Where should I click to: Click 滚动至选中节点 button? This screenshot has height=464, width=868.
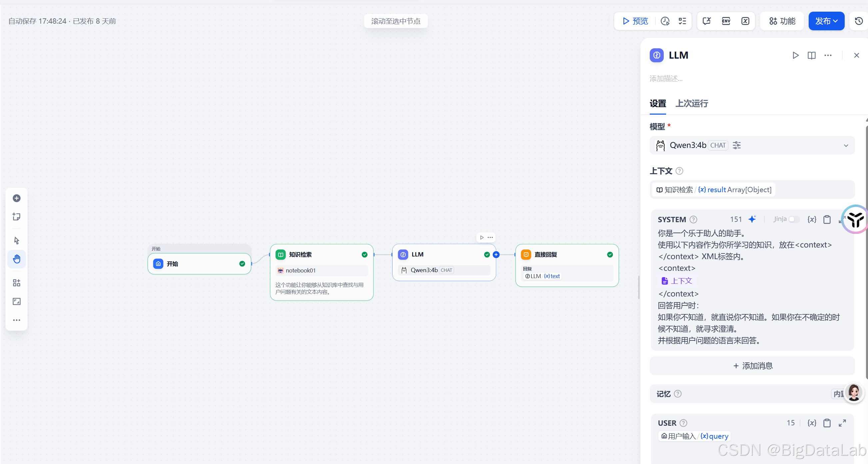(396, 21)
